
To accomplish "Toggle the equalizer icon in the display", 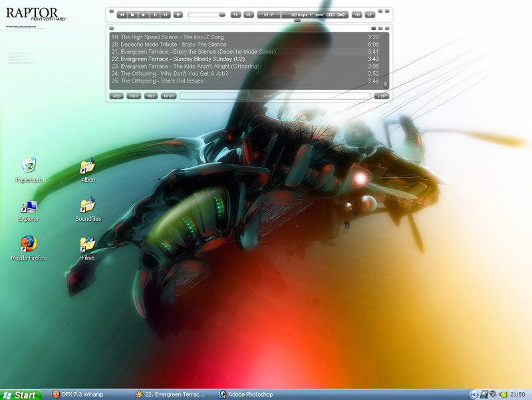I will point(320,15).
